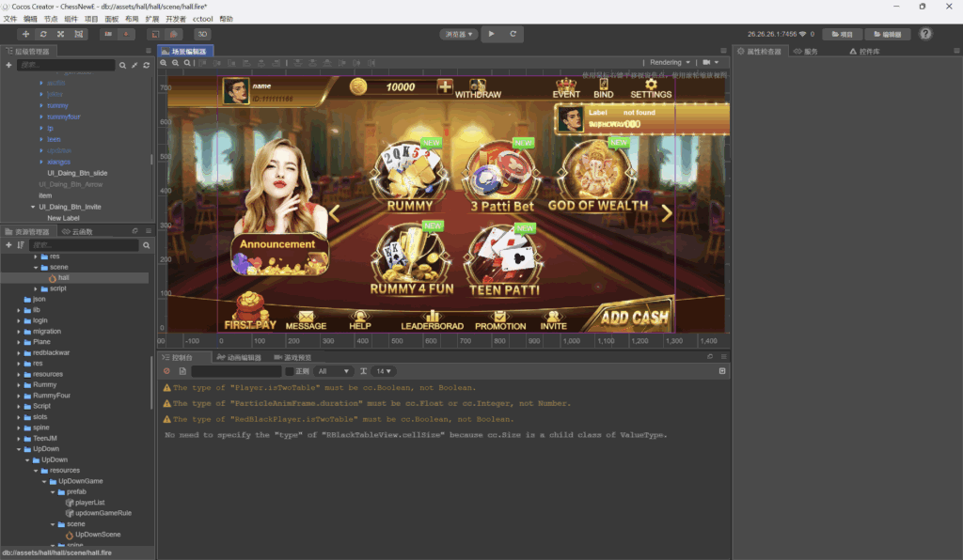Viewport: 963px width, 560px height.
Task: Click the zoom-in magnifier in 场景编辑器
Action: [x=163, y=62]
